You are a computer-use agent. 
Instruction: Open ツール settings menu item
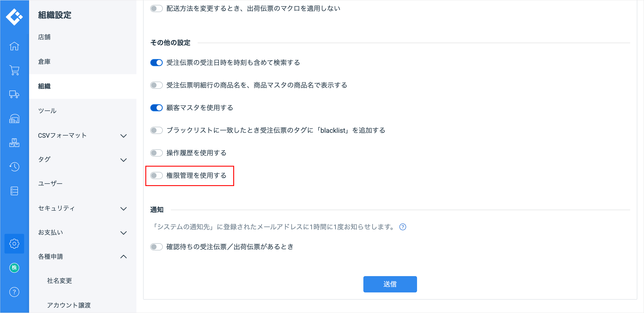[x=83, y=111]
